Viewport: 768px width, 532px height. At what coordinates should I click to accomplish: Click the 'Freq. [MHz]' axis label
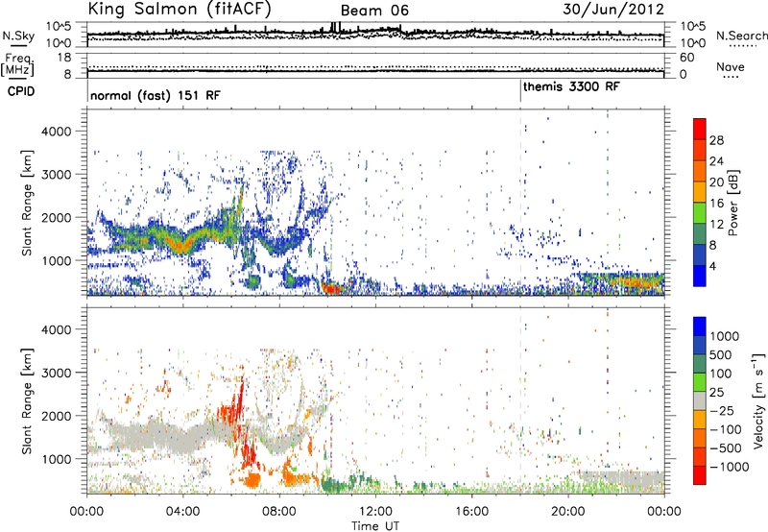tap(18, 65)
